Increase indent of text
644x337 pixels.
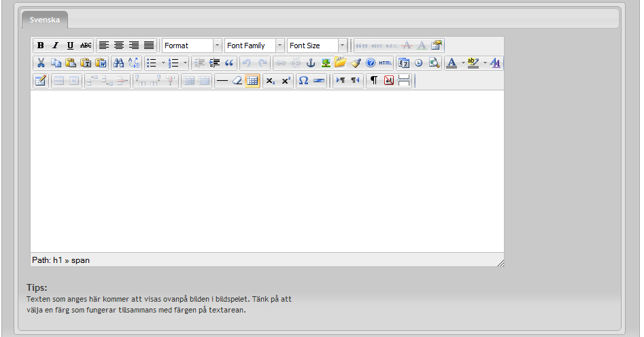coord(214,63)
